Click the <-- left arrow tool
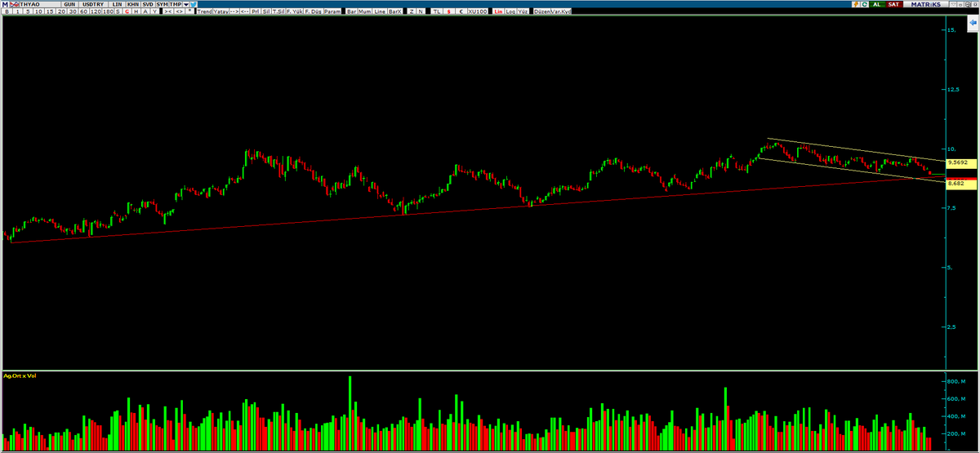980x453 pixels. (x=245, y=11)
